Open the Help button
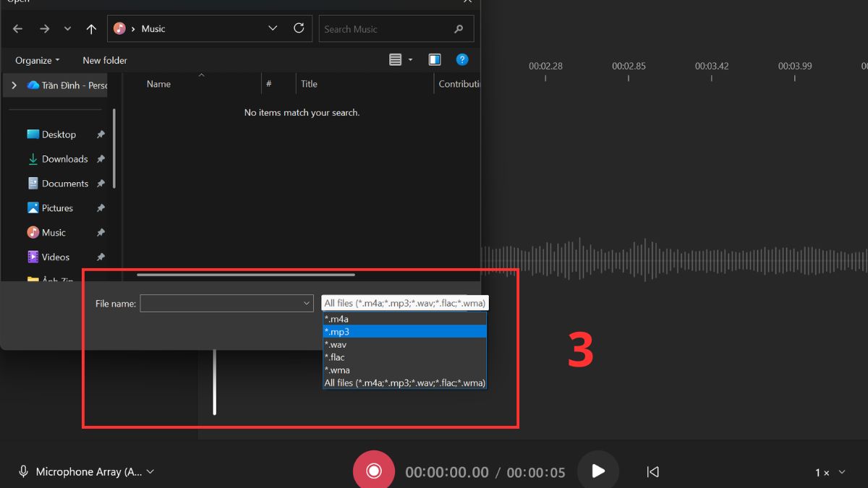The height and width of the screenshot is (488, 868). coord(462,60)
